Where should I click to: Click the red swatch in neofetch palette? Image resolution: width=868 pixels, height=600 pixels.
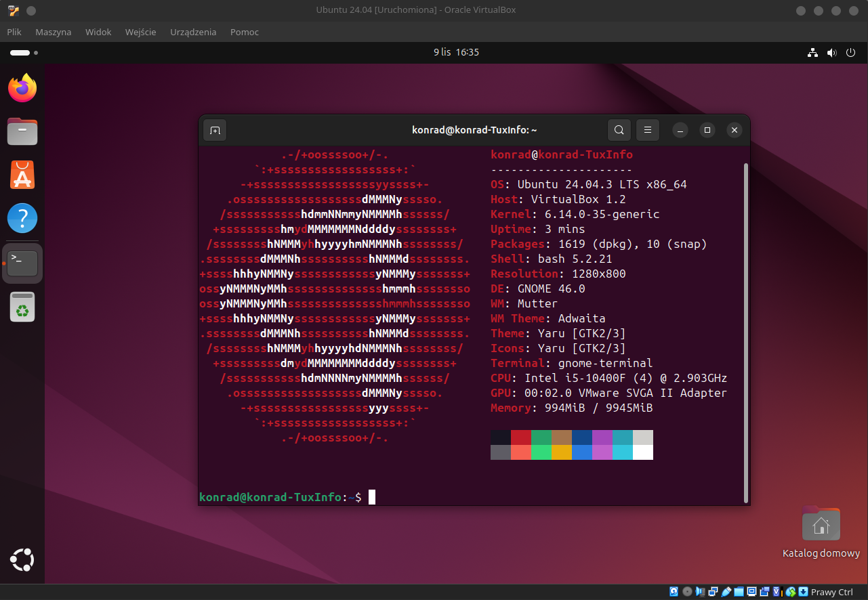pos(521,437)
